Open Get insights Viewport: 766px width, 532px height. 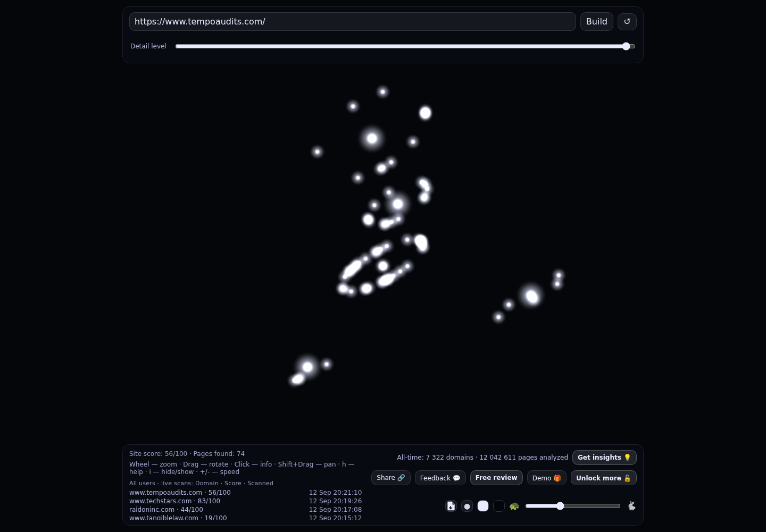(x=604, y=458)
